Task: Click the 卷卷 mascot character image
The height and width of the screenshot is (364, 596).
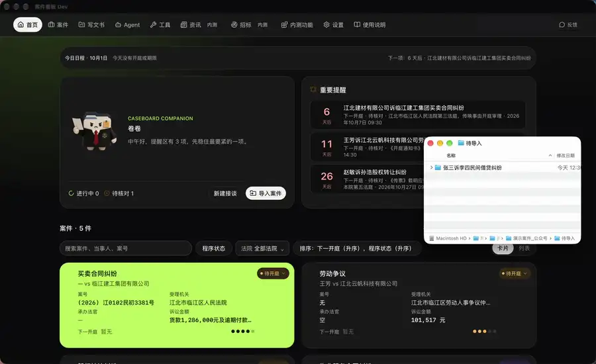Action: (94, 130)
